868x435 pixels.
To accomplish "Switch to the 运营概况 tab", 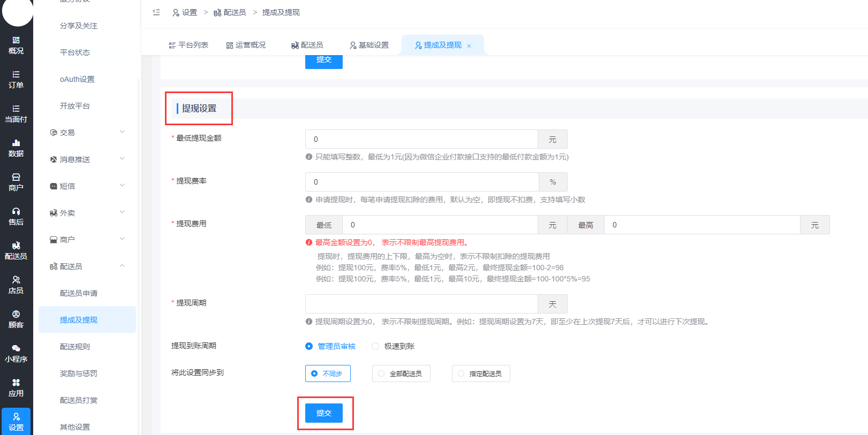I will coord(246,45).
